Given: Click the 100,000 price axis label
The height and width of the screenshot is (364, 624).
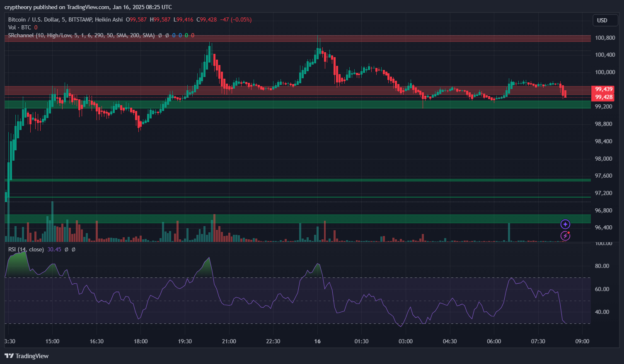Looking at the screenshot, I should tap(605, 72).
